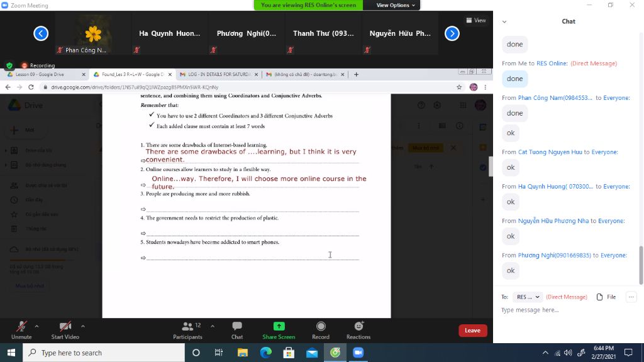Open chat more options ellipsis
Image resolution: width=644 pixels, height=362 pixels.
pos(631,297)
